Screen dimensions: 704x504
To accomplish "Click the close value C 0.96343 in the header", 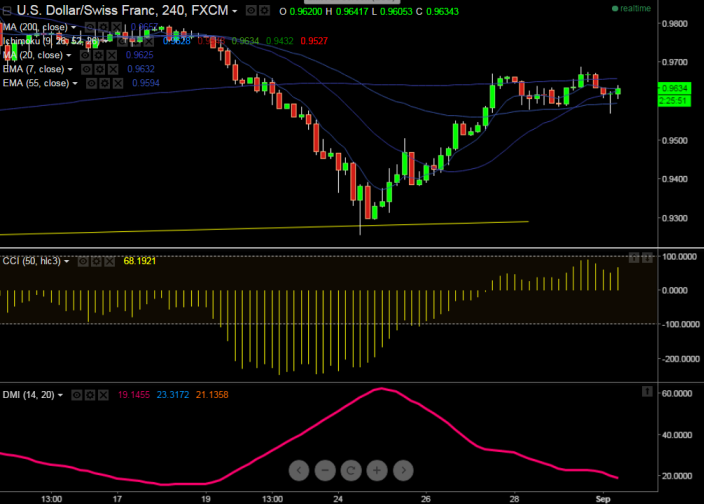I will pyautogui.click(x=437, y=12).
